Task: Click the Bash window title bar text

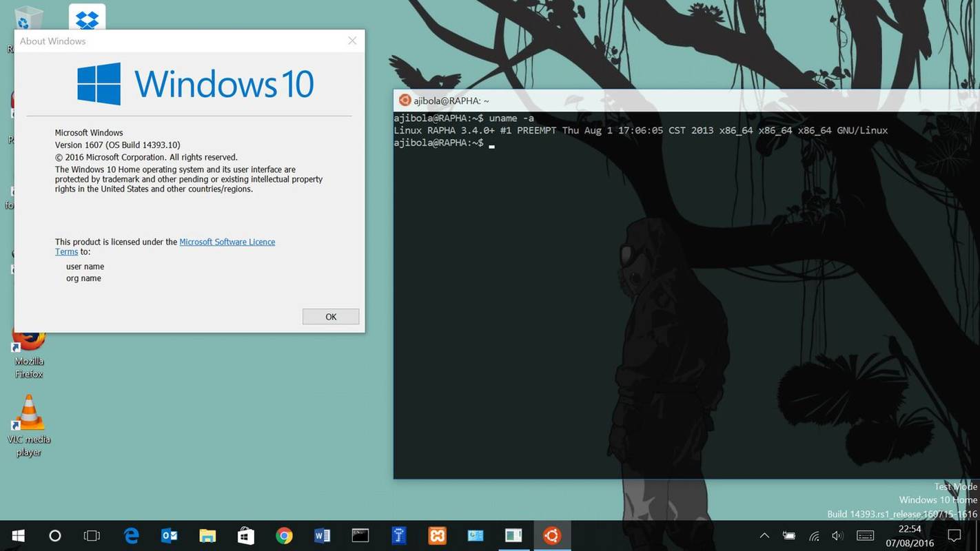Action: [x=451, y=101]
